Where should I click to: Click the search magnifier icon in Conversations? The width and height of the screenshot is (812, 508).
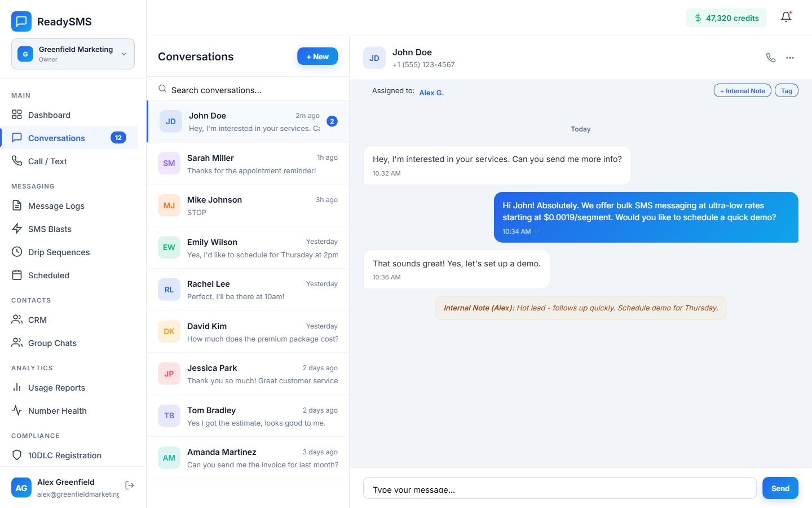pyautogui.click(x=162, y=89)
